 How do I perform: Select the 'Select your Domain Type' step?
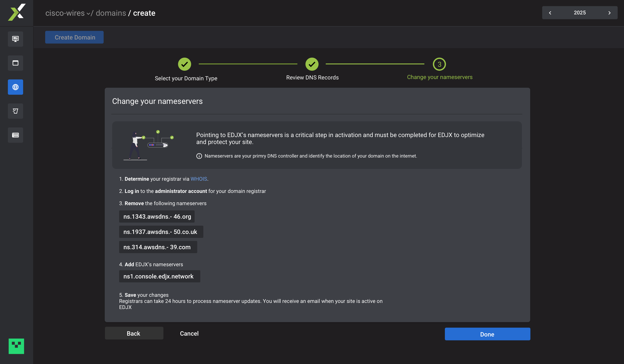click(186, 69)
